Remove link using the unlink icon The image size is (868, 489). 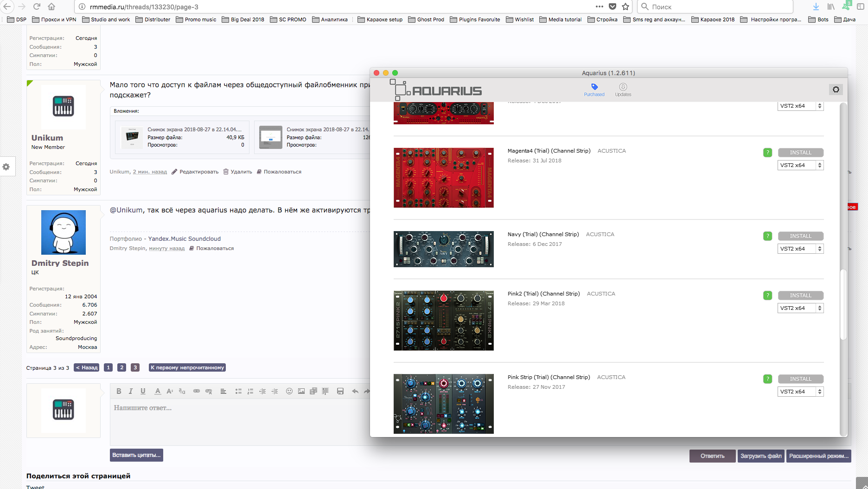point(209,391)
